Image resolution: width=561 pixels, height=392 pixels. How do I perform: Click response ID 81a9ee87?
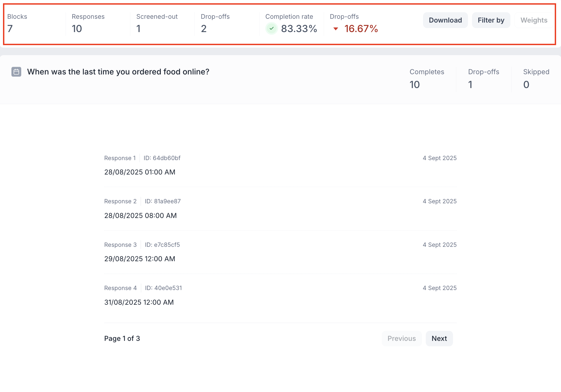pyautogui.click(x=162, y=201)
